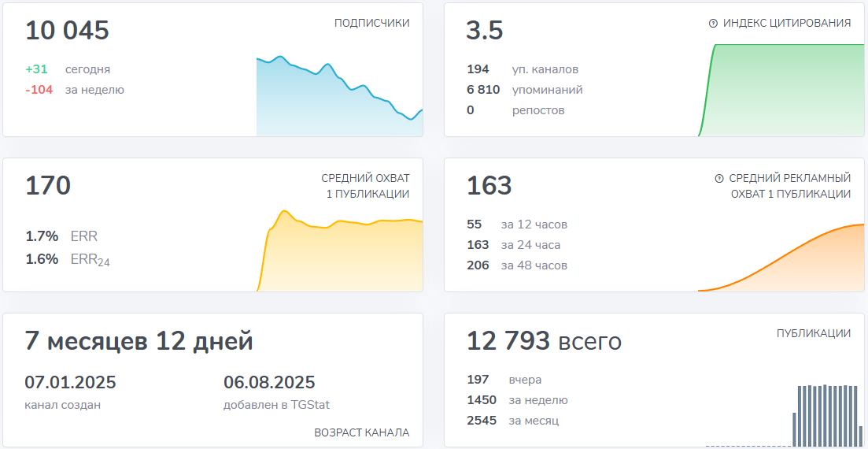The image size is (868, 449).
Task: Click the ИНДЕКС ЦИТИРОВАНИЯ title
Action: (787, 24)
